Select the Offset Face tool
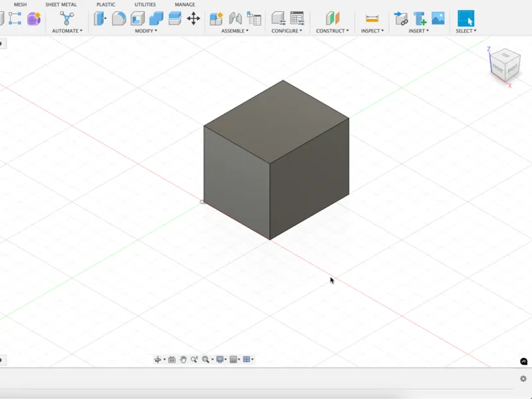 (x=175, y=19)
